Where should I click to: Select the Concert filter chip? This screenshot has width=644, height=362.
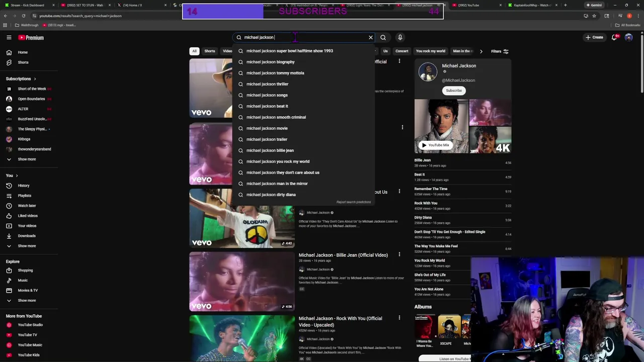[401, 51]
